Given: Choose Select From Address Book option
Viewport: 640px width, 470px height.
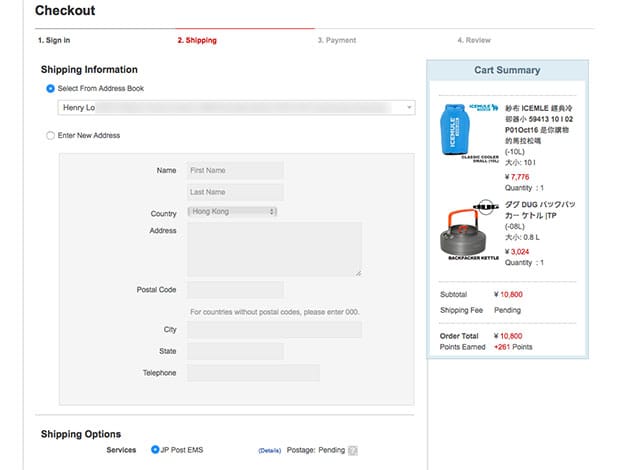Looking at the screenshot, I should 51,89.
